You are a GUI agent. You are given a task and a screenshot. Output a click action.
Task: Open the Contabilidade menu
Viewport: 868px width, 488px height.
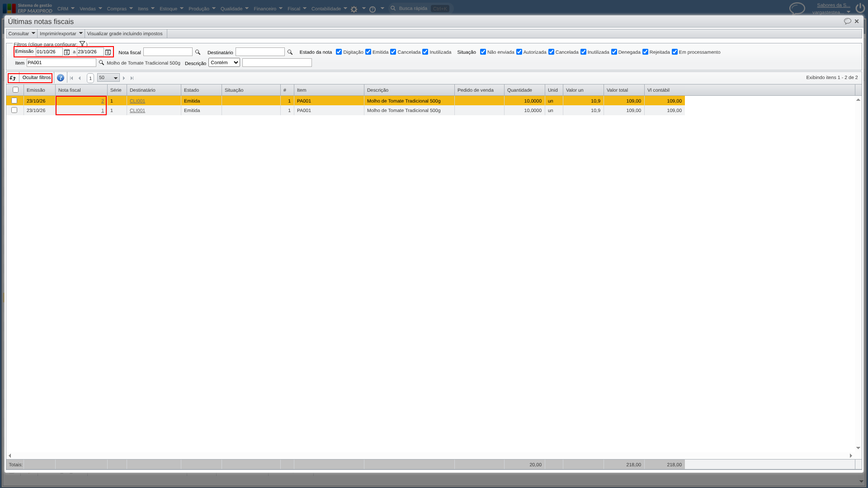pos(329,9)
